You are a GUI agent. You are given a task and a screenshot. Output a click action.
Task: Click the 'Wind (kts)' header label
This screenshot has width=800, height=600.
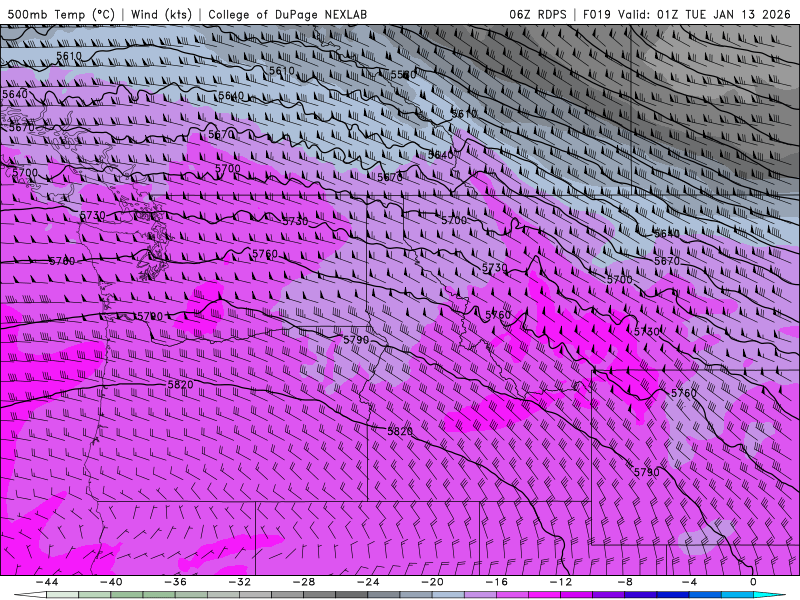(161, 14)
